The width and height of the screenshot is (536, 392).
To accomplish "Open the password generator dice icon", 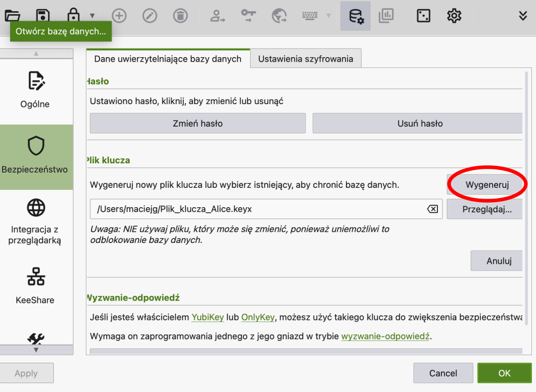I will tap(424, 16).
